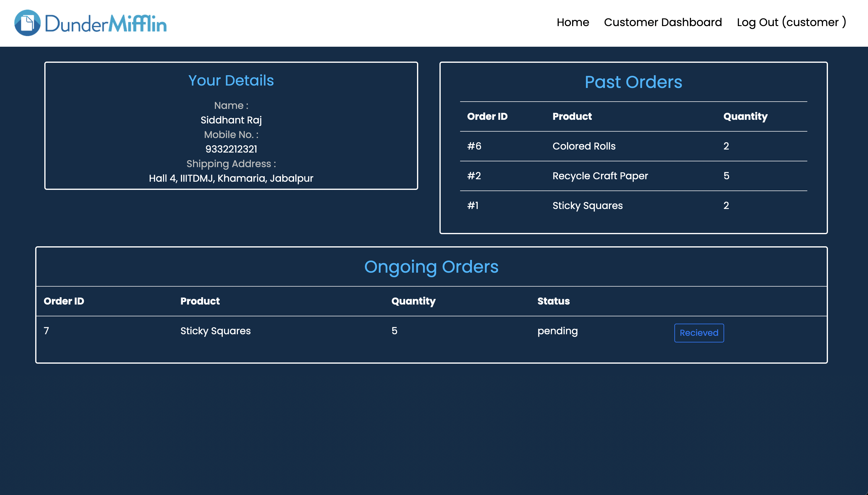Go to Customer Dashboard
This screenshot has width=868, height=495.
(663, 22)
